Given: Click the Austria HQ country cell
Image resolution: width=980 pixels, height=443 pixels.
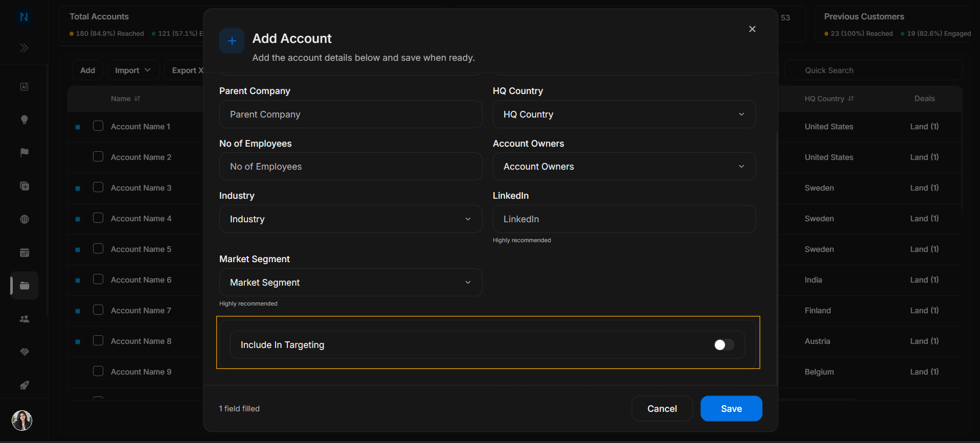Looking at the screenshot, I should (x=817, y=341).
